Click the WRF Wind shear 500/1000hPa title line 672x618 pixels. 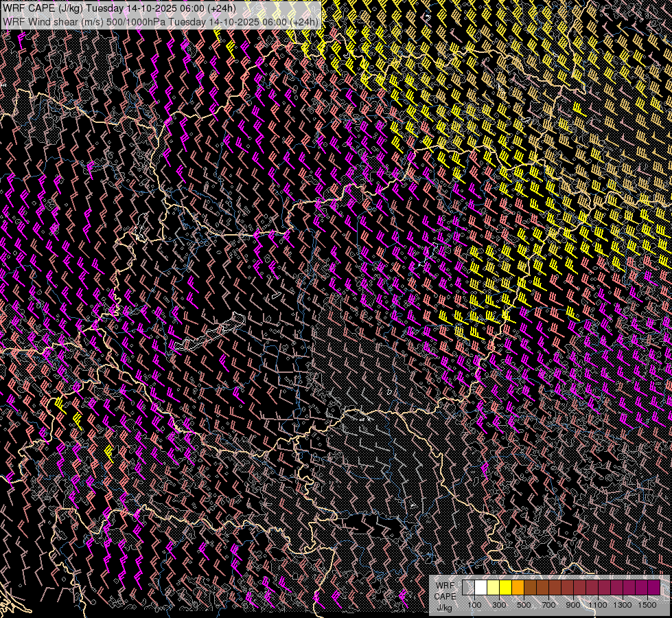[x=161, y=22]
